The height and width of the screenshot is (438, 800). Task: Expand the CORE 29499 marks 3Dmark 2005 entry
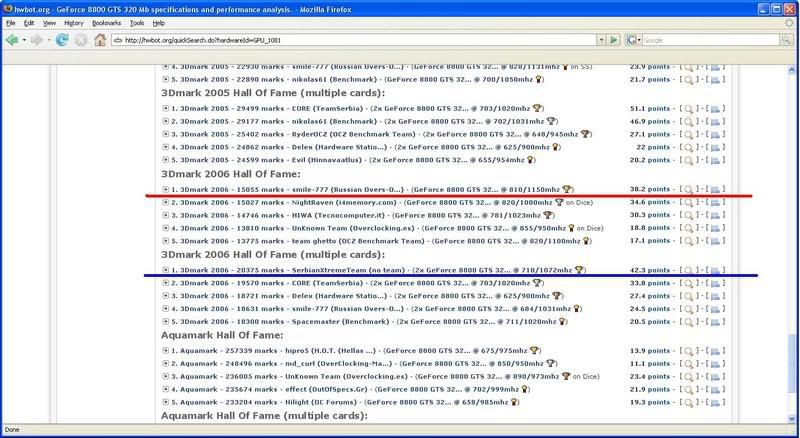[x=165, y=108]
